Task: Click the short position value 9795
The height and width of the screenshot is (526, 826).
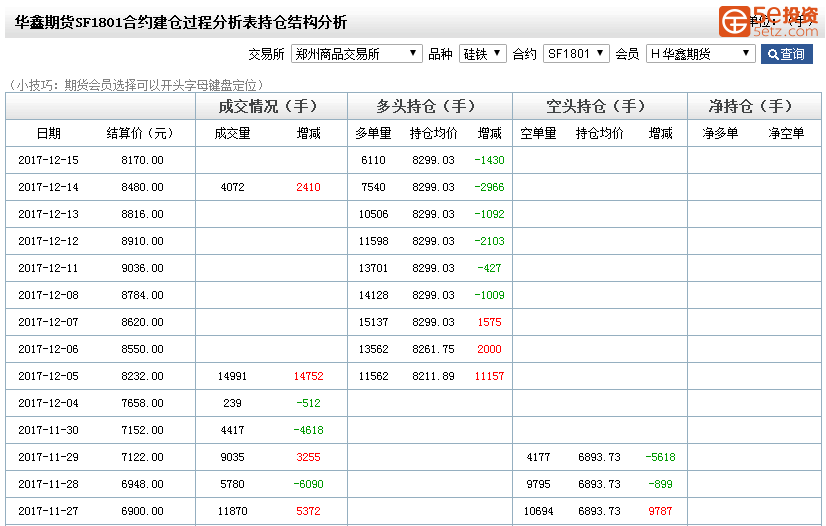Action: click(538, 484)
